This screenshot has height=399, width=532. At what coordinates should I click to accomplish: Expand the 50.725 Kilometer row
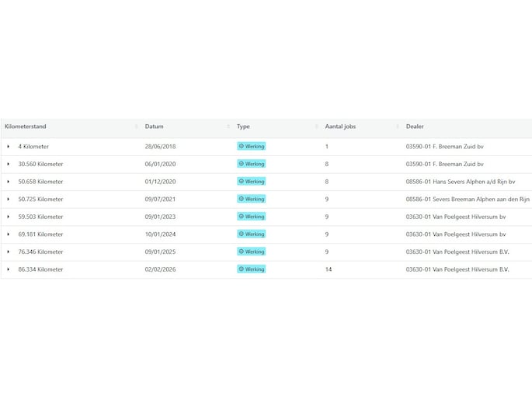[9, 199]
